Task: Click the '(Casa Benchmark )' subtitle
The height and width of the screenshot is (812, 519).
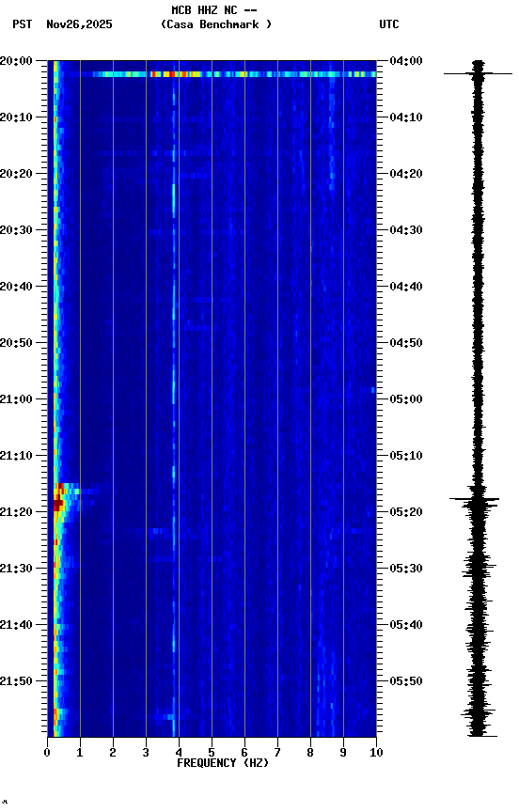Action: (215, 24)
